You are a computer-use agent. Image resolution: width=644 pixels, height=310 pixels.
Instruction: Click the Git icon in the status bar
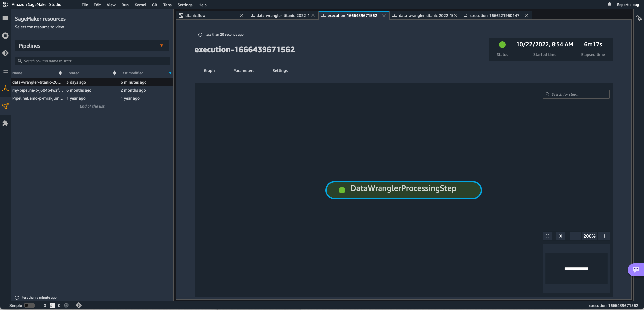click(x=79, y=305)
